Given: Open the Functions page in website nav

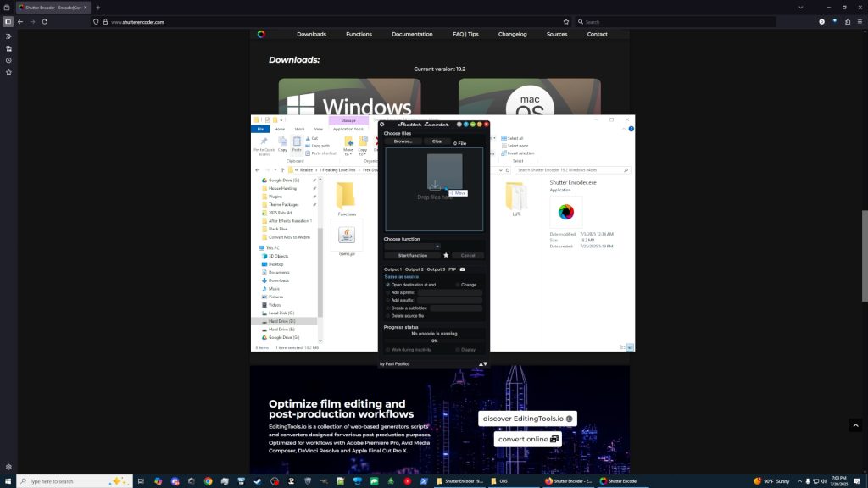Looking at the screenshot, I should 359,34.
